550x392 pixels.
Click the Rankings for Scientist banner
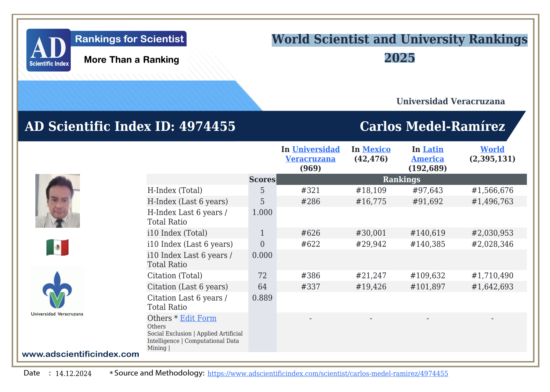[129, 39]
